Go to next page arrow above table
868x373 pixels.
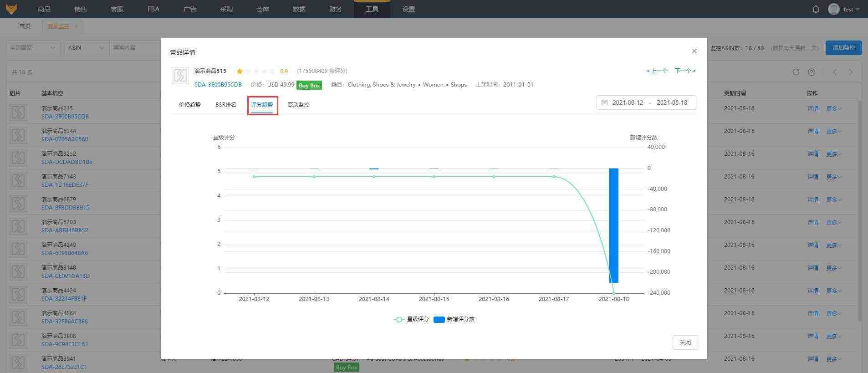click(851, 72)
